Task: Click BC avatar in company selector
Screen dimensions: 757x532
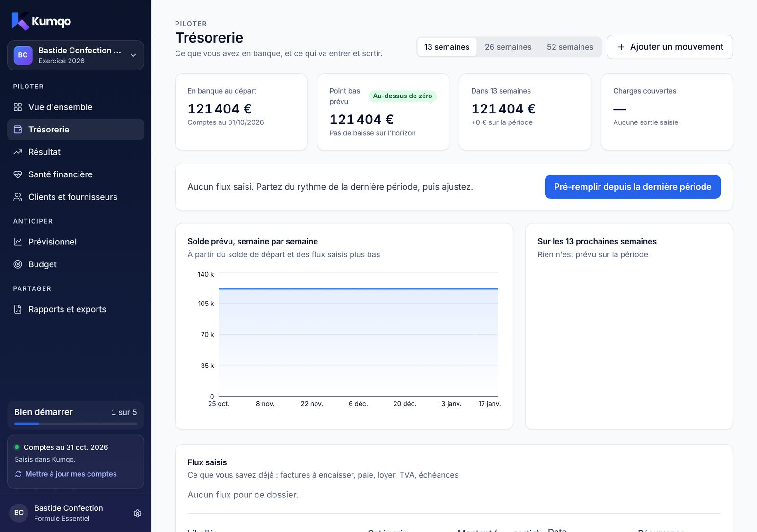Action: click(x=23, y=55)
